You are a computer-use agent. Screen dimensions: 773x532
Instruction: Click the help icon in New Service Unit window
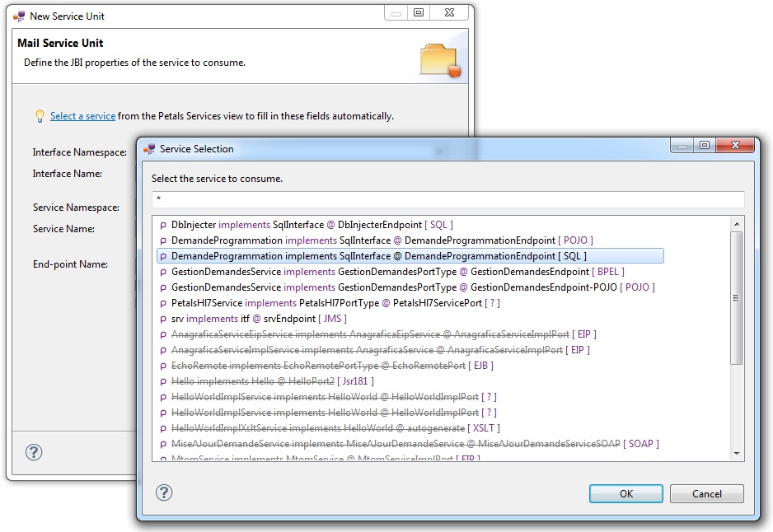tap(34, 452)
